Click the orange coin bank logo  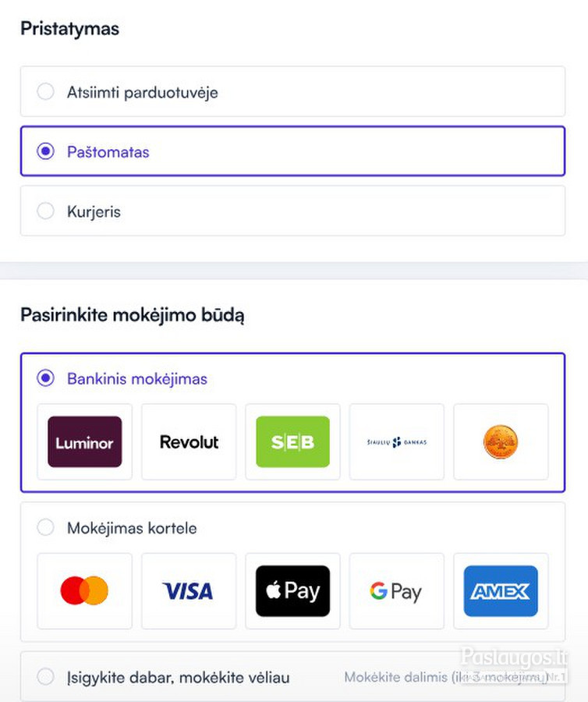pos(501,442)
